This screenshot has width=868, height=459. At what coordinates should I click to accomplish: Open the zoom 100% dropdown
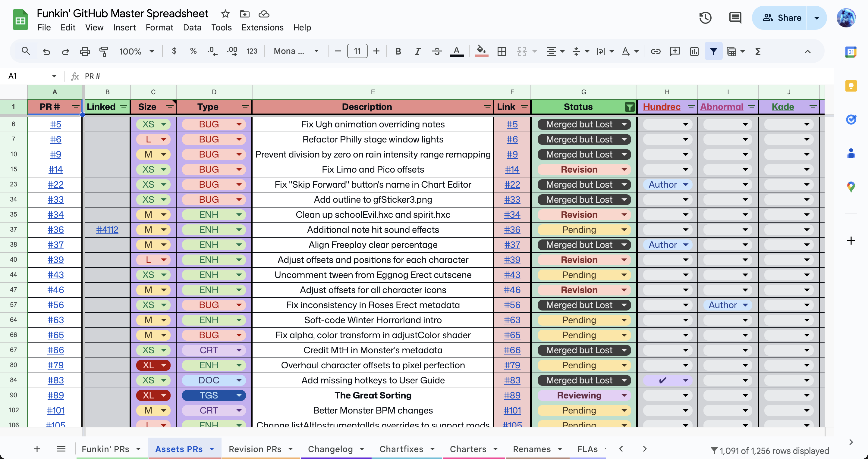click(x=137, y=51)
